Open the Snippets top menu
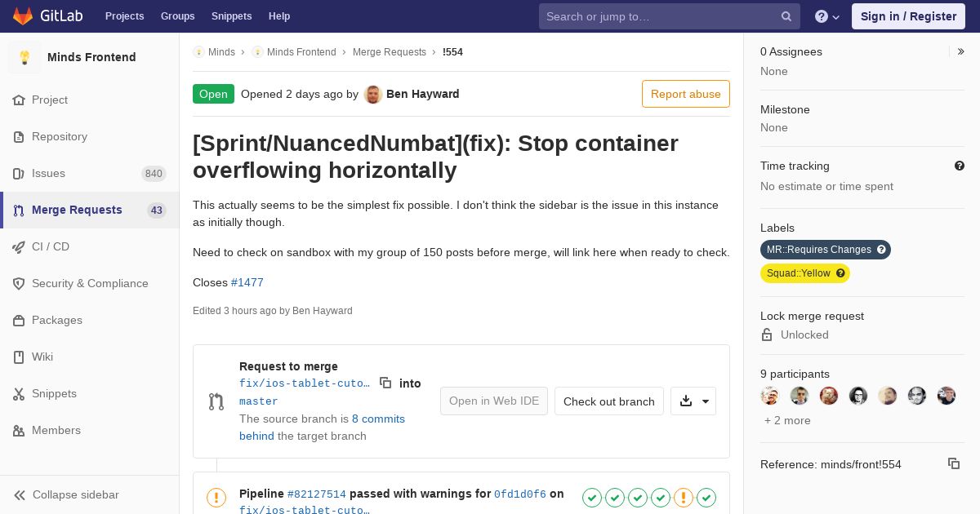 coord(232,16)
